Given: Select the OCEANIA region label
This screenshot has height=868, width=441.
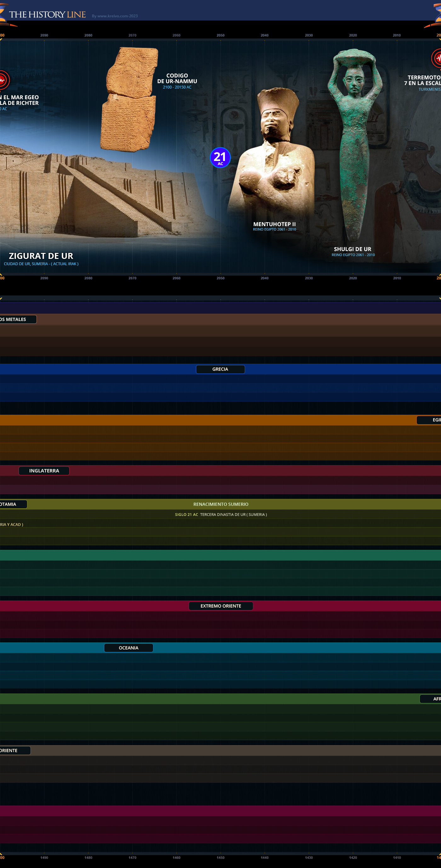Looking at the screenshot, I should [129, 648].
